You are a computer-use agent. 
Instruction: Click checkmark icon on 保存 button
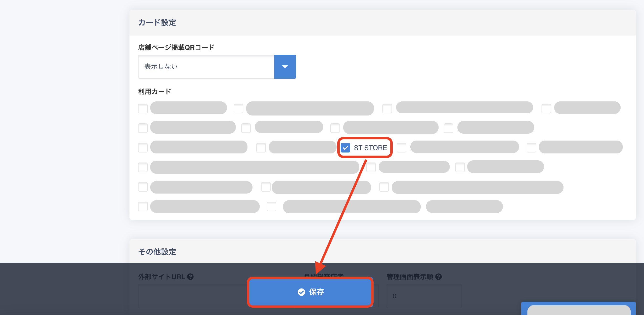pos(301,292)
